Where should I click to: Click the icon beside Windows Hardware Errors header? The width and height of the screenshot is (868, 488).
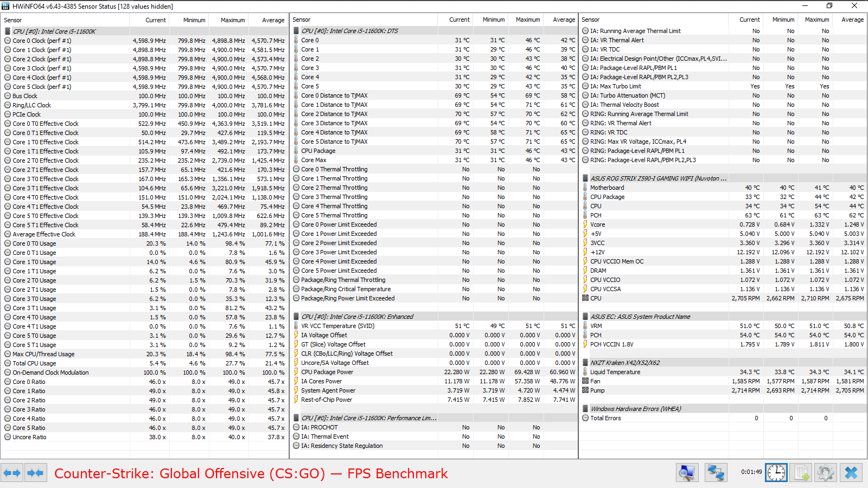pos(585,409)
